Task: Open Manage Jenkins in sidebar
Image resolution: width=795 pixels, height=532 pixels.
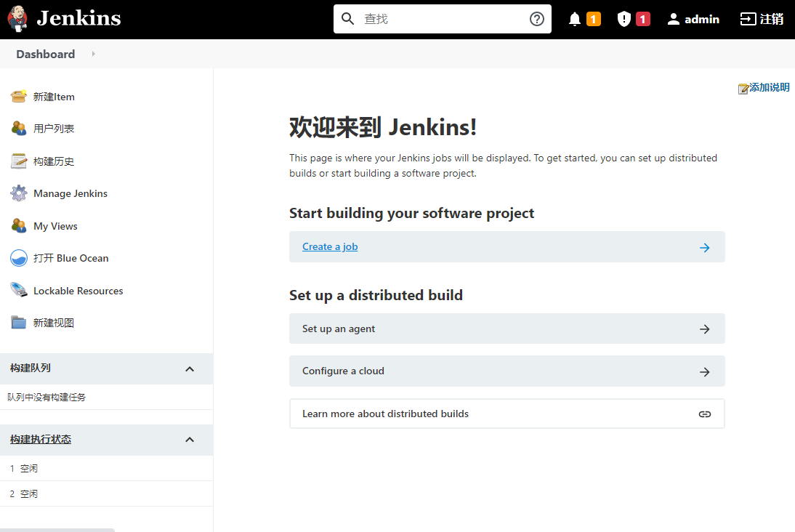Action: (x=70, y=194)
